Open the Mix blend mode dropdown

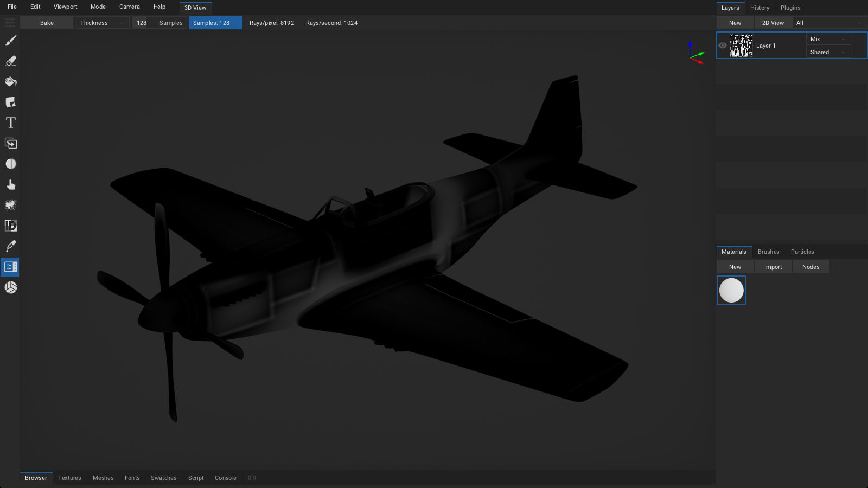tap(828, 39)
